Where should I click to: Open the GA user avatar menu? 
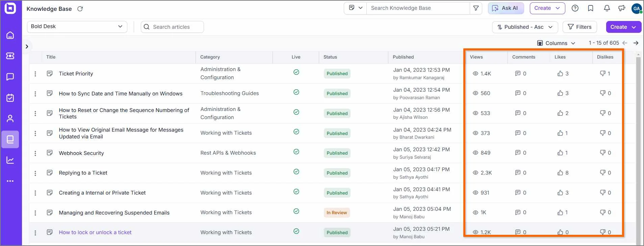637,8
